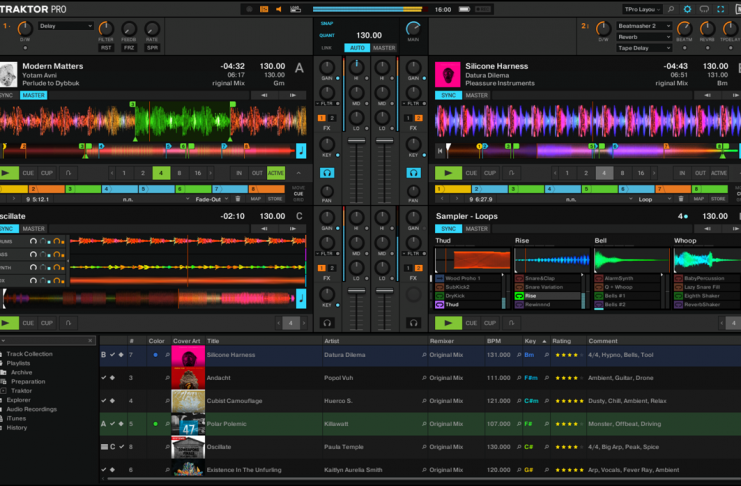Set Deck A as tempo MASTER

34,95
